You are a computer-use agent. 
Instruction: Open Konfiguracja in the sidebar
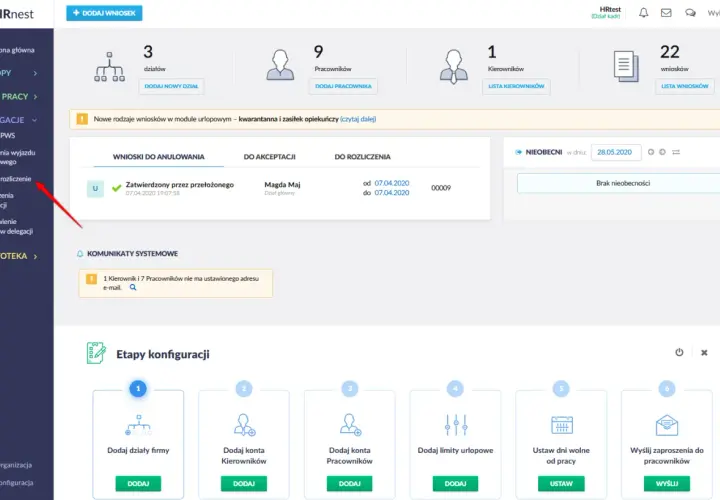coord(17,483)
